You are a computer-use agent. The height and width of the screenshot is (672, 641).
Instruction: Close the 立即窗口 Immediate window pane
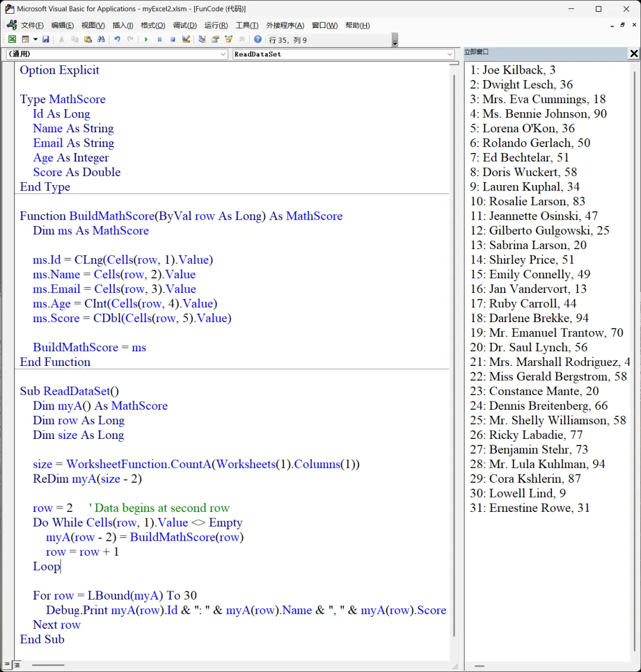point(634,53)
